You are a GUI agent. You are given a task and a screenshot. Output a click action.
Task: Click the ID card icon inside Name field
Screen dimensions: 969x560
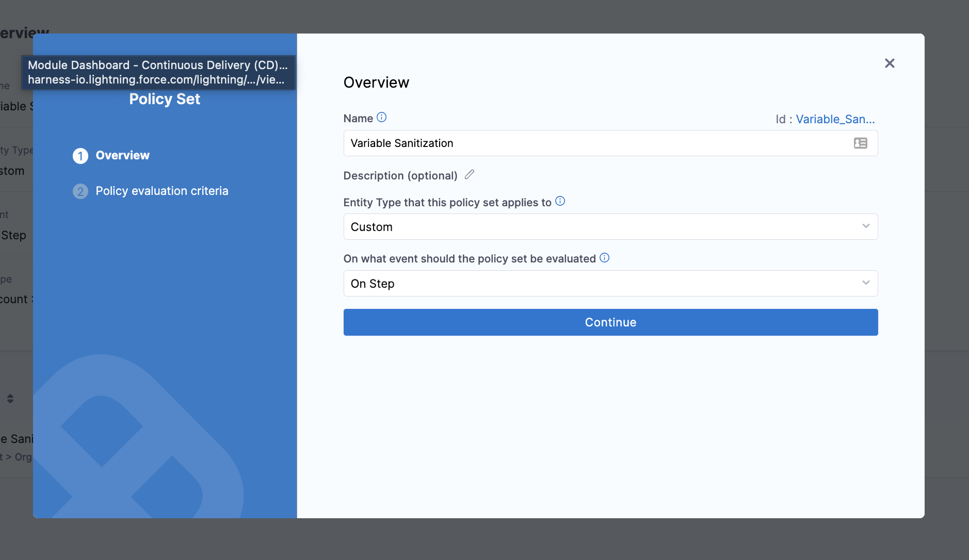tap(860, 143)
